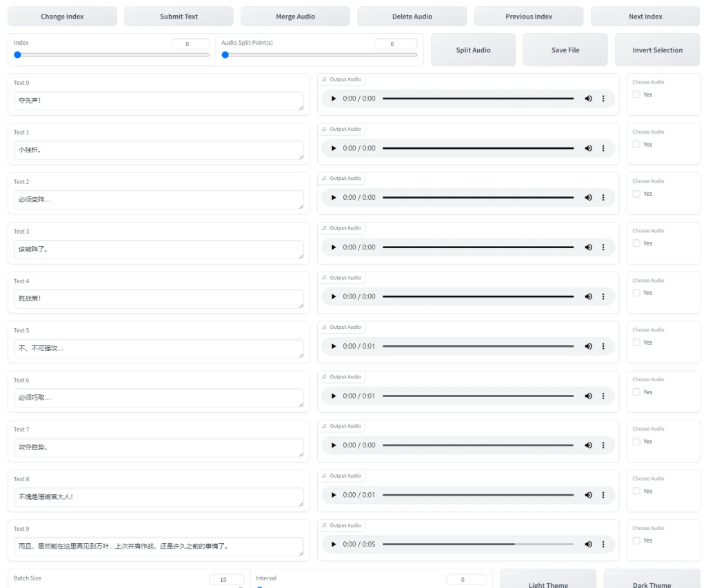Check Yes to choose Text 3 audio
Screen dimensions: 706x588
(636, 243)
